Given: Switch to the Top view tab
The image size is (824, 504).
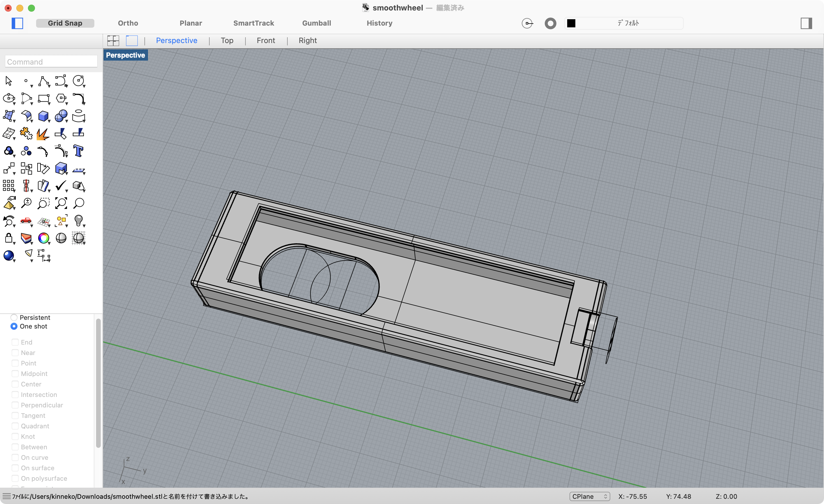Looking at the screenshot, I should pos(227,40).
